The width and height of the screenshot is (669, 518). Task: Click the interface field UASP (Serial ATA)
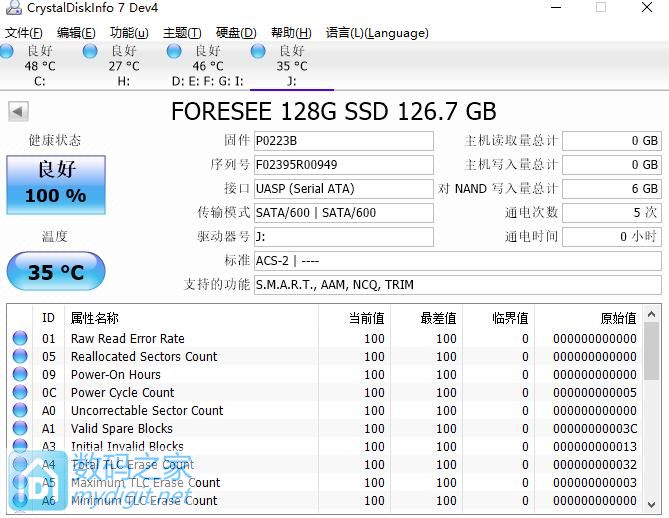[343, 189]
